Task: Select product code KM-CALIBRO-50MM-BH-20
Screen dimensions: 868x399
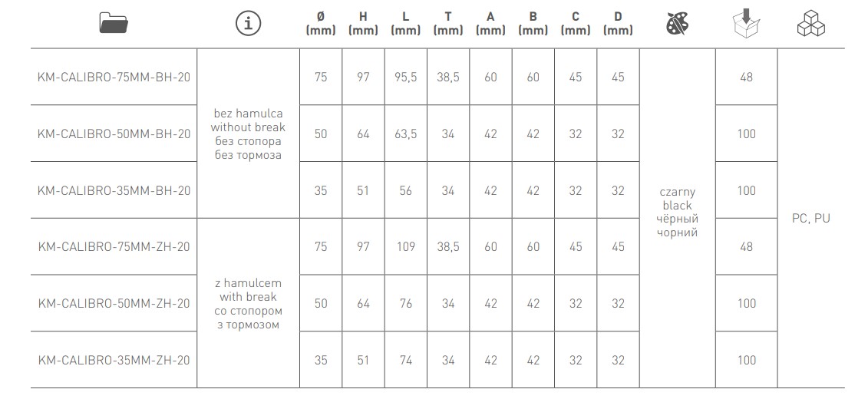Action: coord(114,134)
